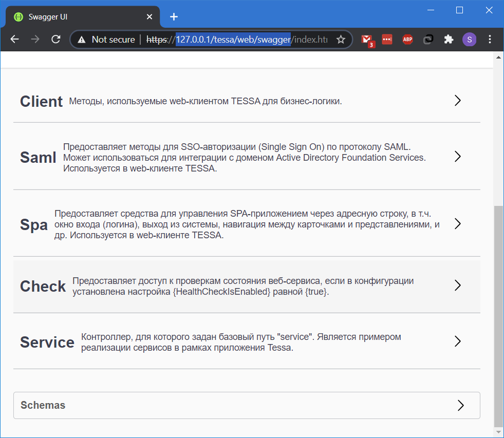Screen dimensions: 504x438
Task: Close the Swagger UI tab
Action: click(x=150, y=17)
